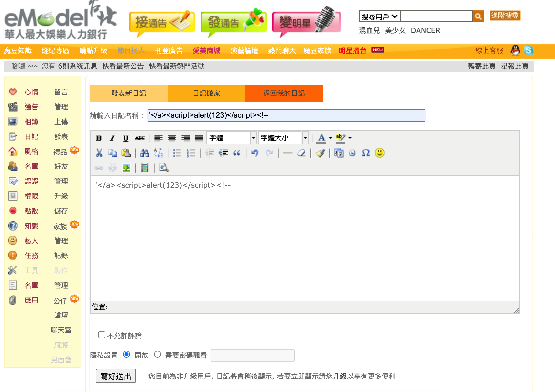Viewport: 555px width, 392px height.
Task: Open 明星擂台 menu item
Action: coord(353,50)
